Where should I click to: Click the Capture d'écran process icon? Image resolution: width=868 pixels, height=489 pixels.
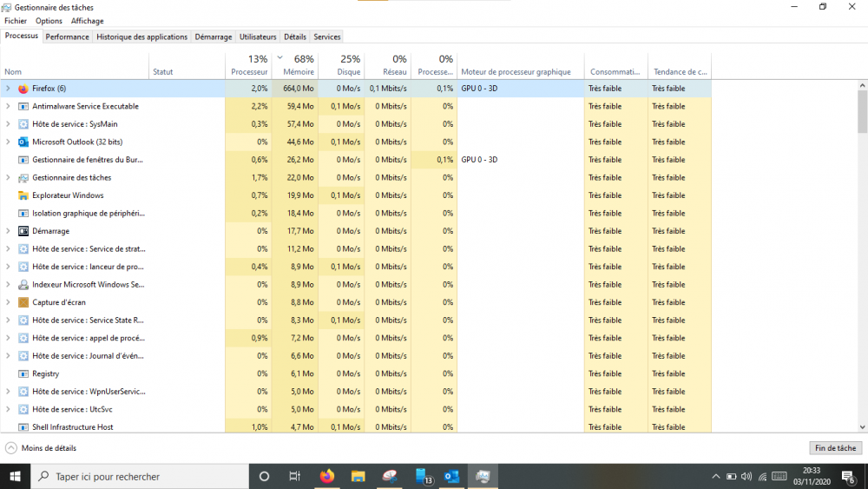[x=23, y=302]
